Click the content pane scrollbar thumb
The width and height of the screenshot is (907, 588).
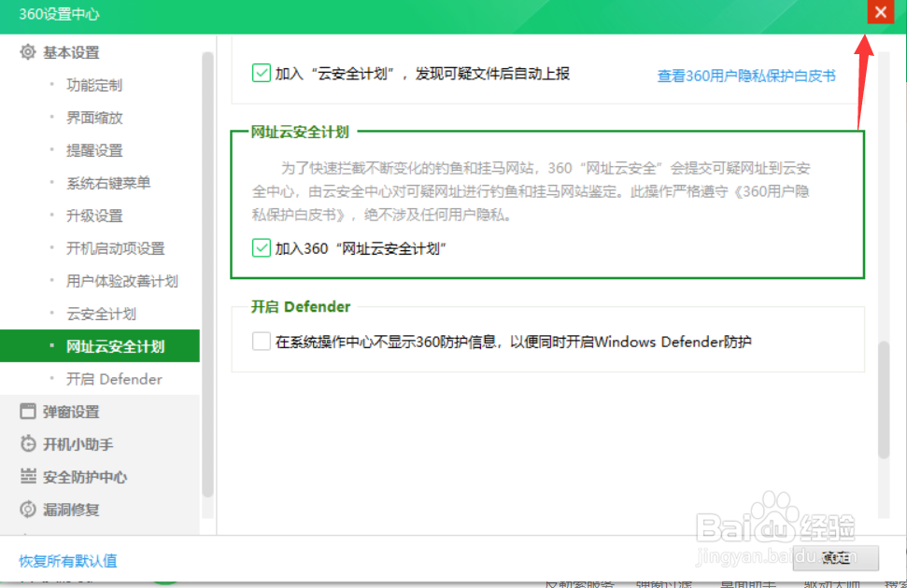pos(884,399)
